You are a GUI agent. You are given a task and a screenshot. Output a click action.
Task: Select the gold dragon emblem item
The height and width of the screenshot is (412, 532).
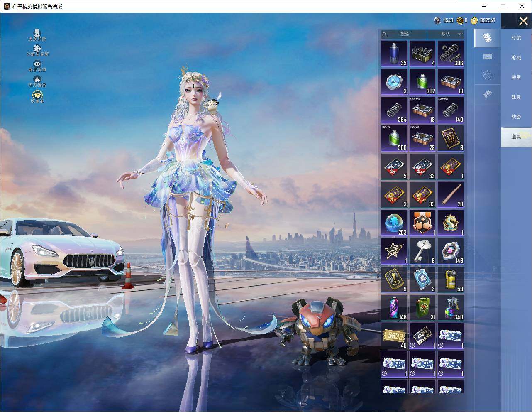click(451, 223)
